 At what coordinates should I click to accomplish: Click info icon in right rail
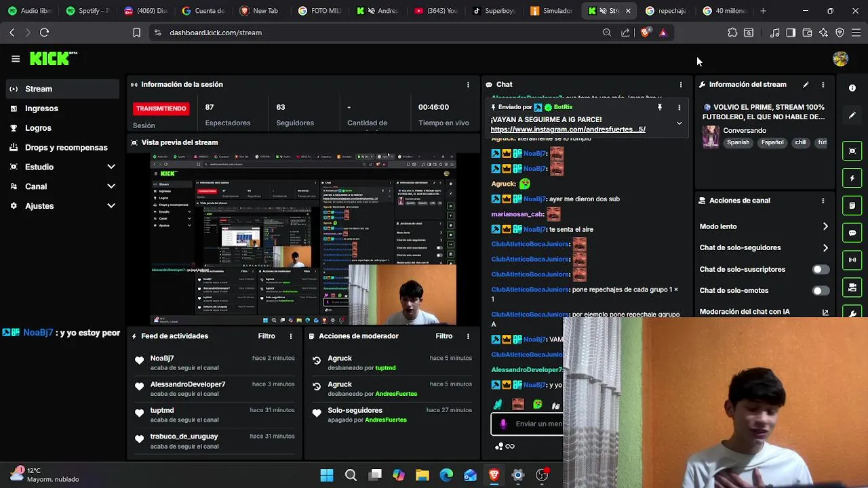[852, 88]
